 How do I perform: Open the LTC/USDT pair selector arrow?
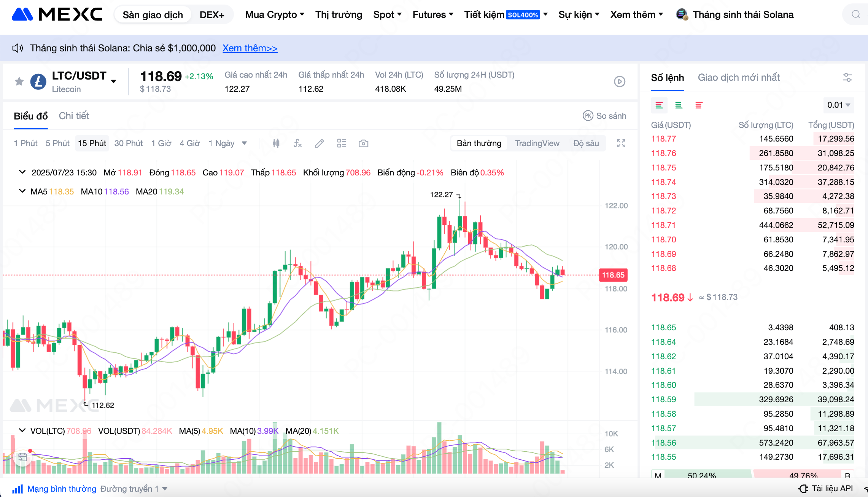pyautogui.click(x=113, y=81)
